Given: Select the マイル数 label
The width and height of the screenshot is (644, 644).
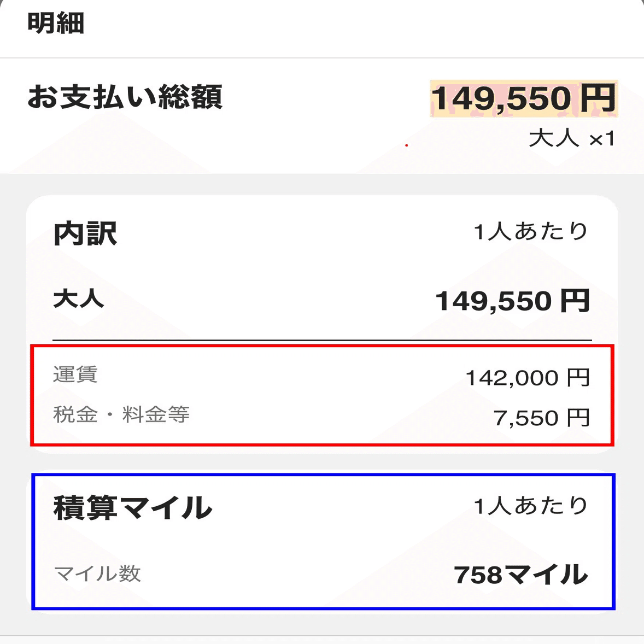Looking at the screenshot, I should 98,573.
